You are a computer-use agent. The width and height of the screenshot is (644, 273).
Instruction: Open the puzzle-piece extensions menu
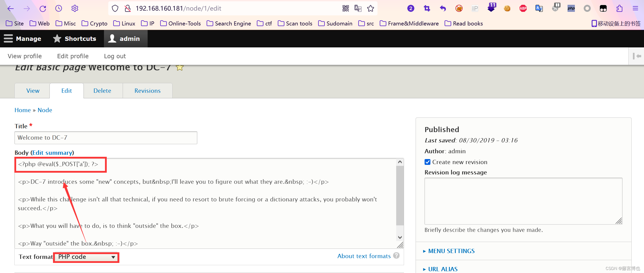click(x=619, y=9)
